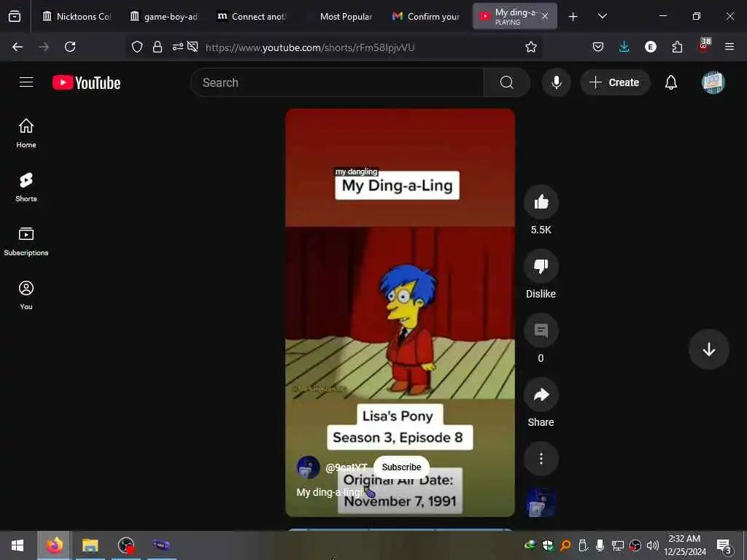Viewport: 747px width, 560px height.
Task: Switch to the Connect anot browser tab
Action: click(x=252, y=16)
